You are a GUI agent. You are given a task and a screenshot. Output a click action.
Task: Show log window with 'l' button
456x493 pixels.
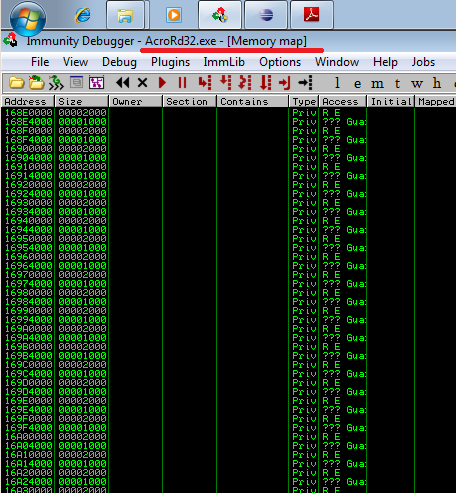pyautogui.click(x=337, y=83)
